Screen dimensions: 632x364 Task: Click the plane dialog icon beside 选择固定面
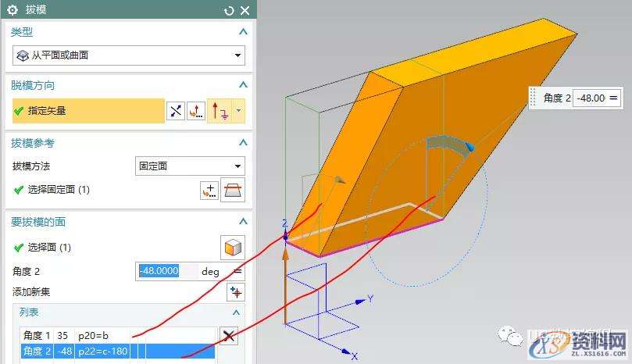click(x=209, y=190)
